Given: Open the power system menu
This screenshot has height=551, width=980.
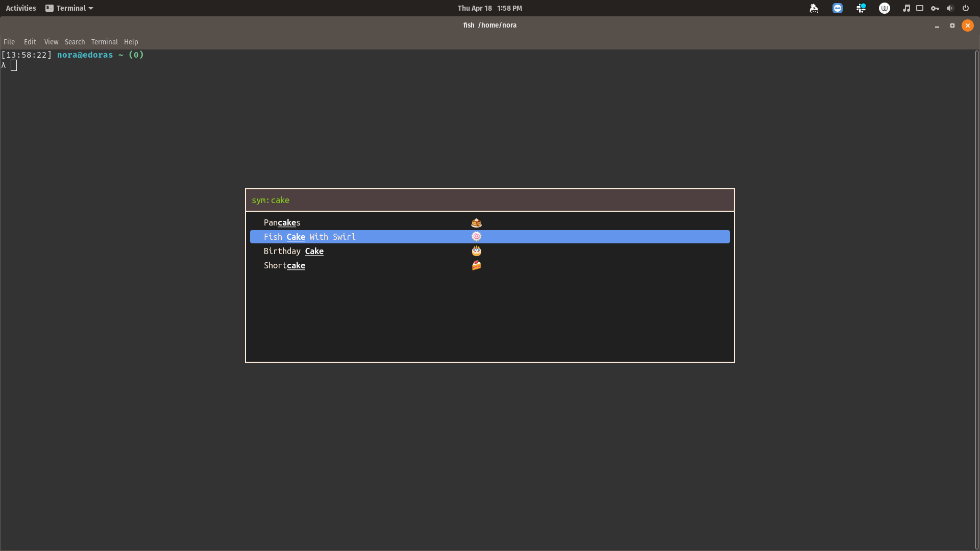Looking at the screenshot, I should pyautogui.click(x=966, y=8).
